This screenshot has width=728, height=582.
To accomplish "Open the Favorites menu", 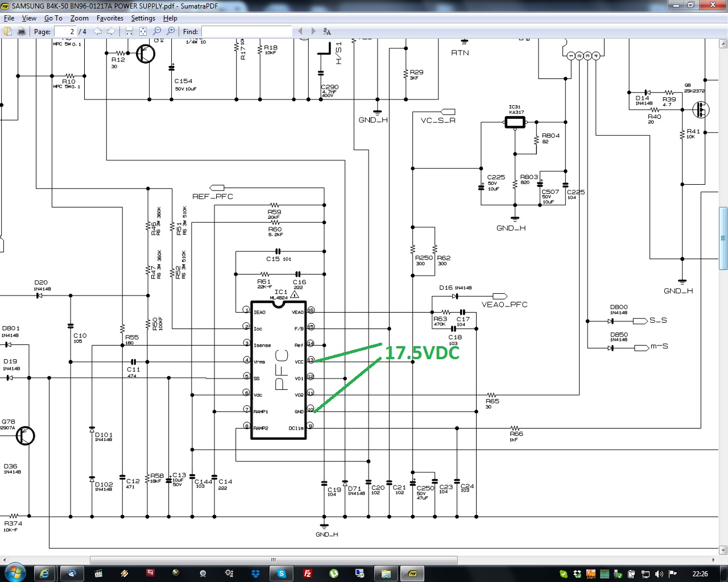I will point(110,18).
